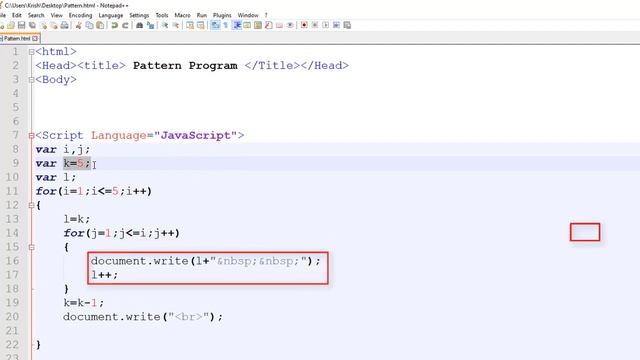Viewport: 640px width, 360px height.
Task: Toggle Show All Characters icon
Action: coord(225,25)
